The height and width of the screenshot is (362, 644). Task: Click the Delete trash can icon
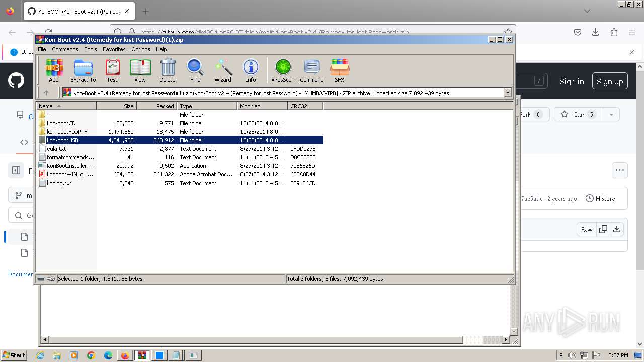tap(168, 70)
